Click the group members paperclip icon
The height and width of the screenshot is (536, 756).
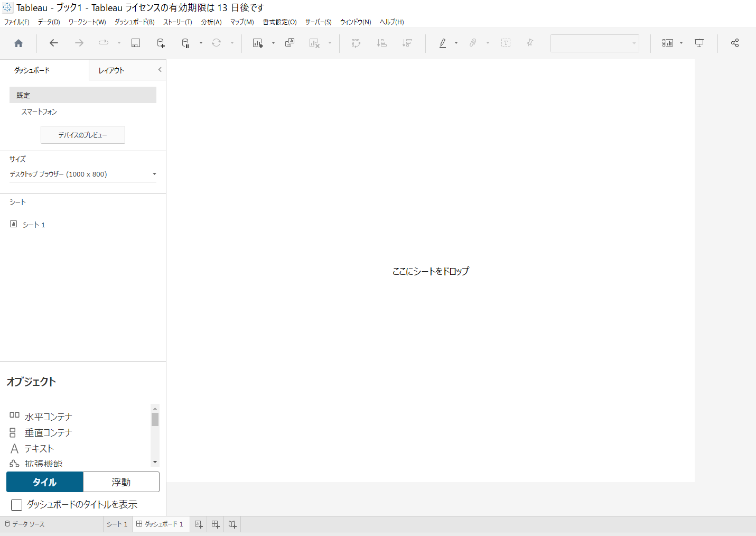pos(473,43)
